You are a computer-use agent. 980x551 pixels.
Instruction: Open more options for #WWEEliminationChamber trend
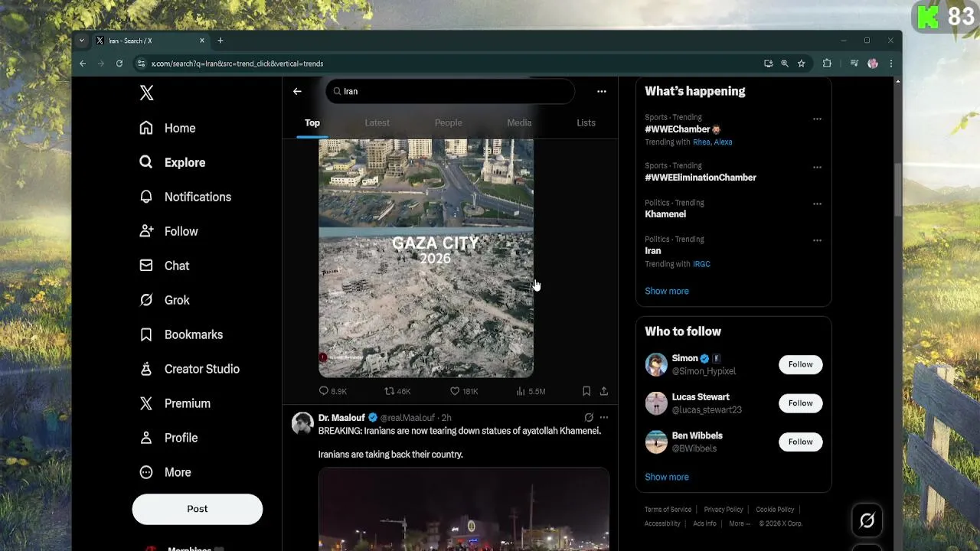coord(817,168)
